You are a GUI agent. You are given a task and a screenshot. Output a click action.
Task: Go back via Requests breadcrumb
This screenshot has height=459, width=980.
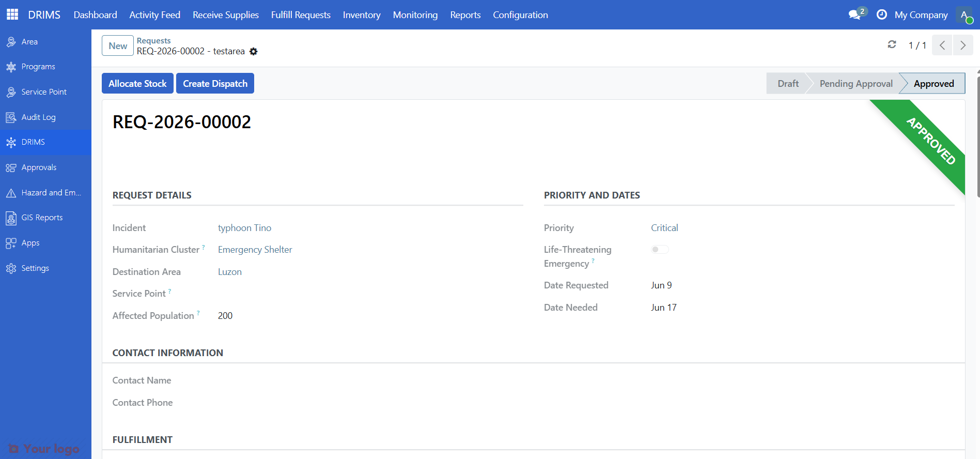(x=153, y=40)
